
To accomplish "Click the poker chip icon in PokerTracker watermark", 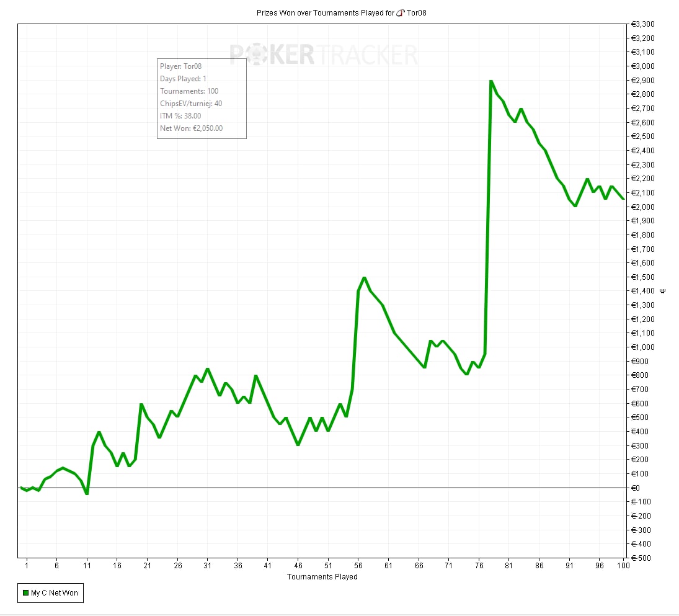I will [x=255, y=55].
